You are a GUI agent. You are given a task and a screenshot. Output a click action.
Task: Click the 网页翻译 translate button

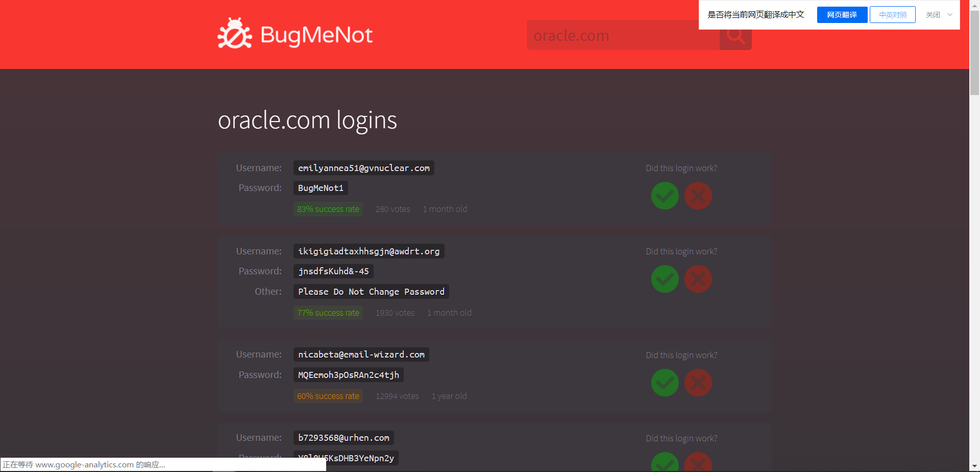point(842,15)
